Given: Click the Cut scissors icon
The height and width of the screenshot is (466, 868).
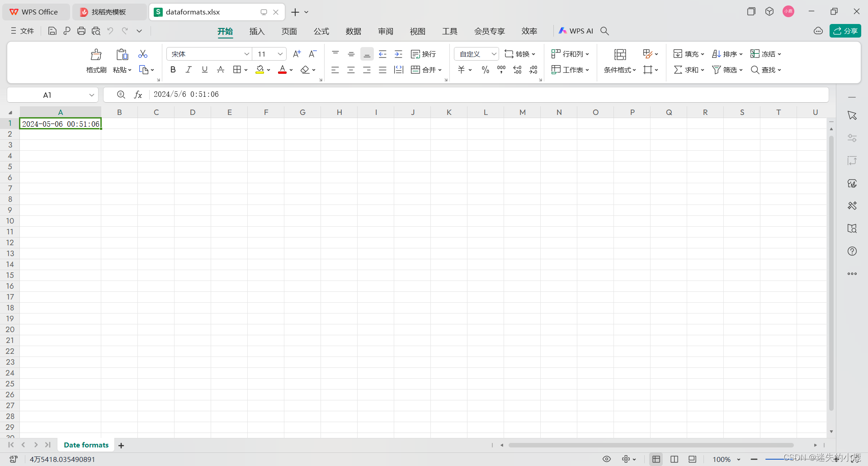Looking at the screenshot, I should (x=143, y=54).
